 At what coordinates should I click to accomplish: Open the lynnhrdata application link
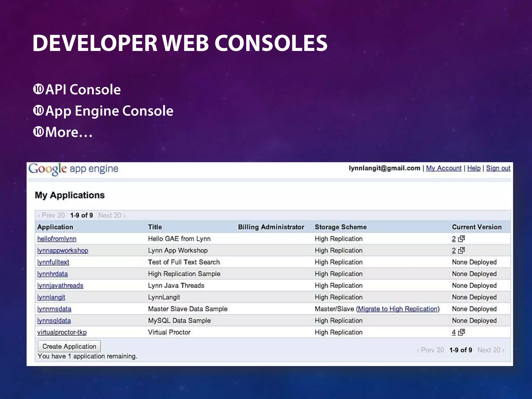tap(52, 274)
